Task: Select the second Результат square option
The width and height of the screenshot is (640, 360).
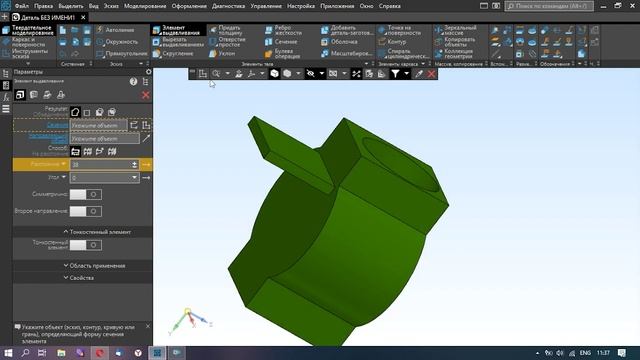Action: click(x=87, y=112)
